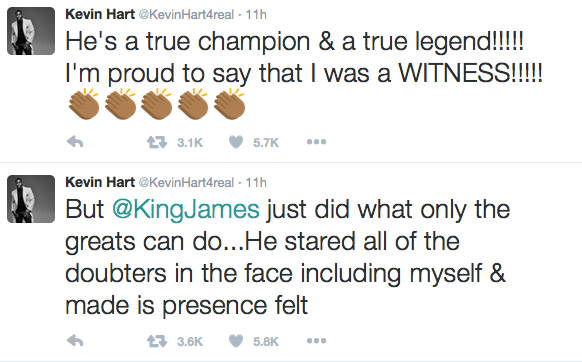Click the 5.8K like count
Viewport: 582px width, 362px height.
click(266, 341)
